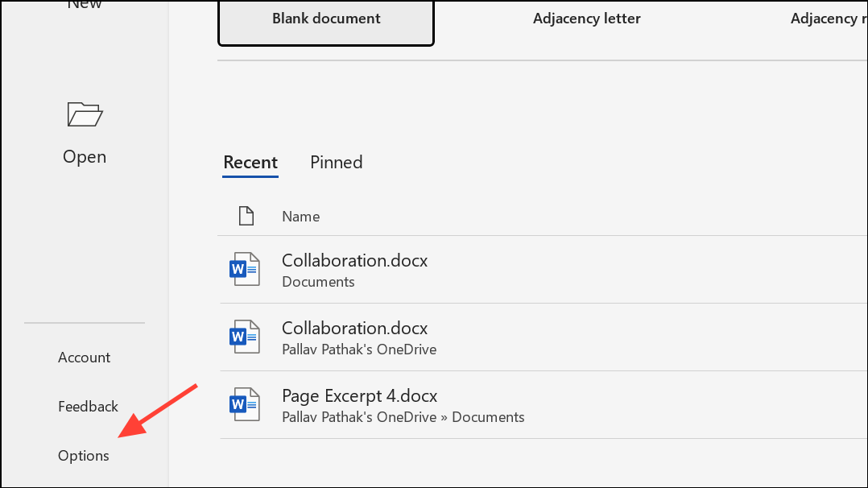
Task: Click the document icon in the list header
Action: point(246,216)
